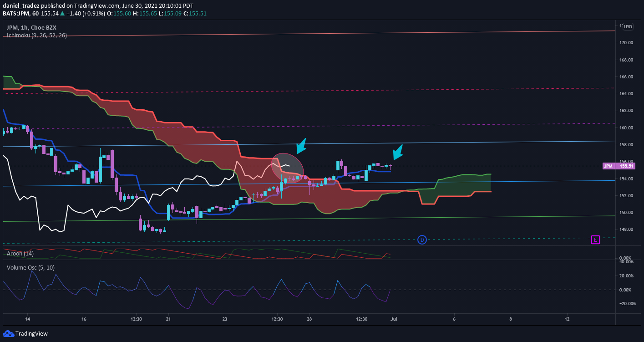
Task: Click the L:155.09 low value
Action: pyautogui.click(x=169, y=14)
